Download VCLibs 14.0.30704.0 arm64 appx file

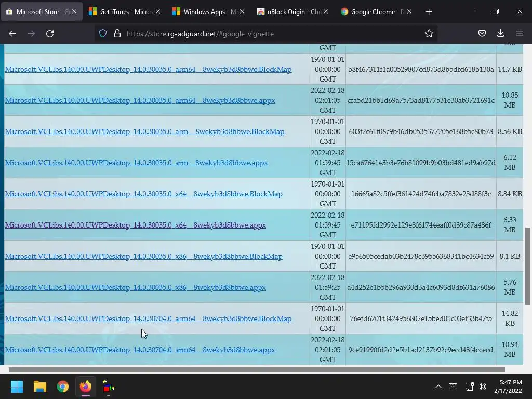point(140,350)
